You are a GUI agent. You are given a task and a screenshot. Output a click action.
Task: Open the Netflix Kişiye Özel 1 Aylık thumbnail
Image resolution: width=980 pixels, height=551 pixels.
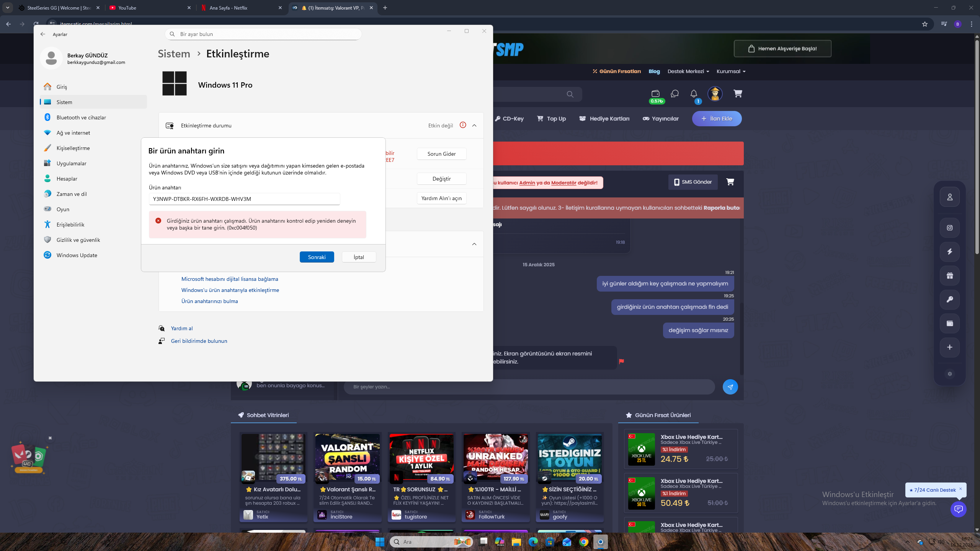421,458
